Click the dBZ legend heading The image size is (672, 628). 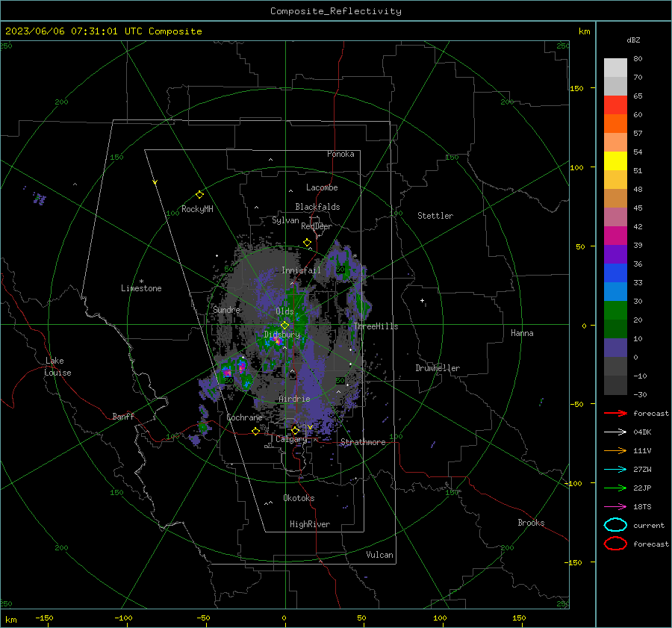click(633, 40)
